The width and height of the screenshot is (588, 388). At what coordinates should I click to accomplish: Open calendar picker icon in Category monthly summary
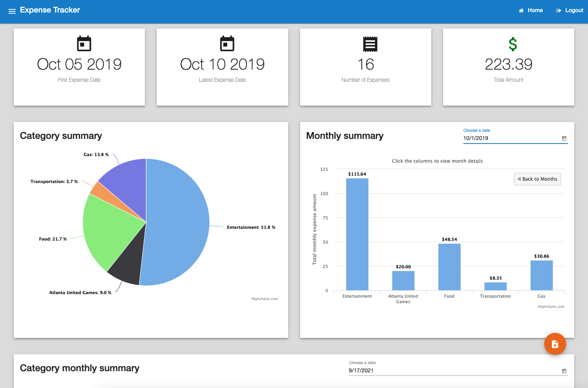[564, 371]
